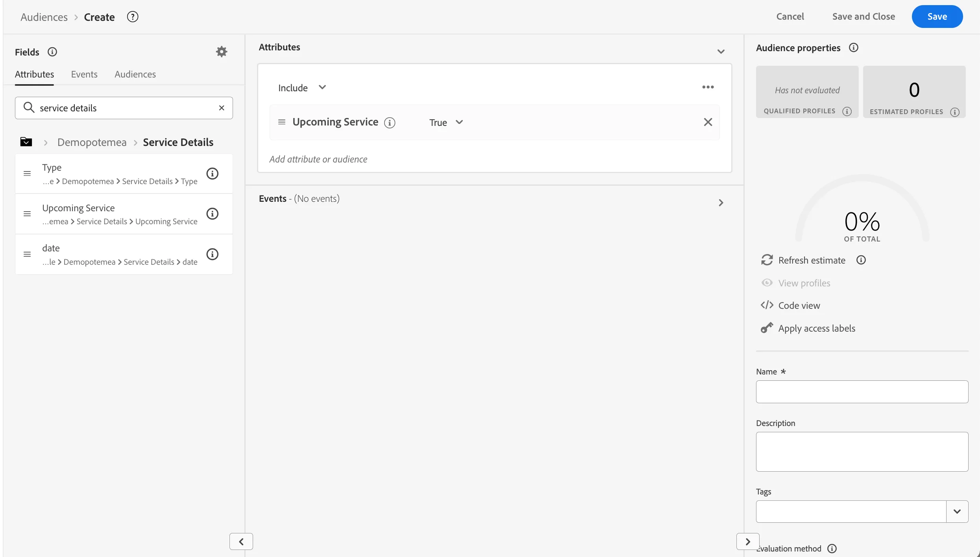
Task: Open the Include dropdown
Action: tap(302, 88)
